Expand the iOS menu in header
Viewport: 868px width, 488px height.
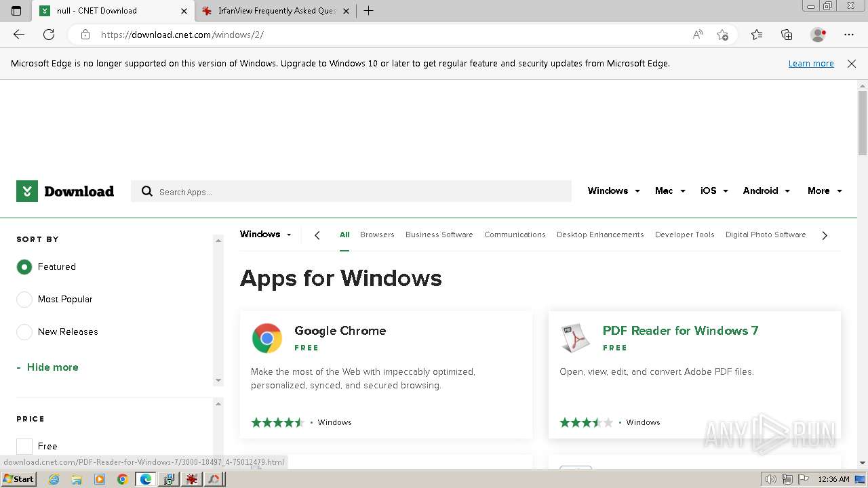pyautogui.click(x=714, y=191)
